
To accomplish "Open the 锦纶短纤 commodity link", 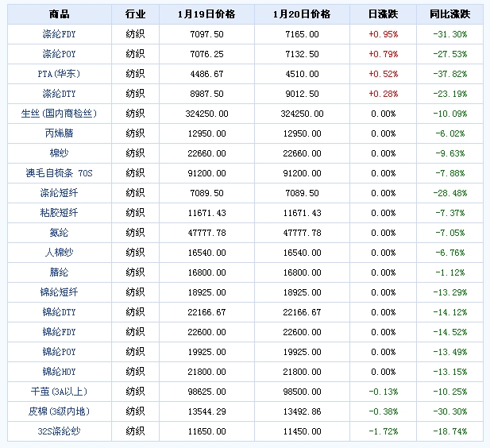I will (59, 292).
